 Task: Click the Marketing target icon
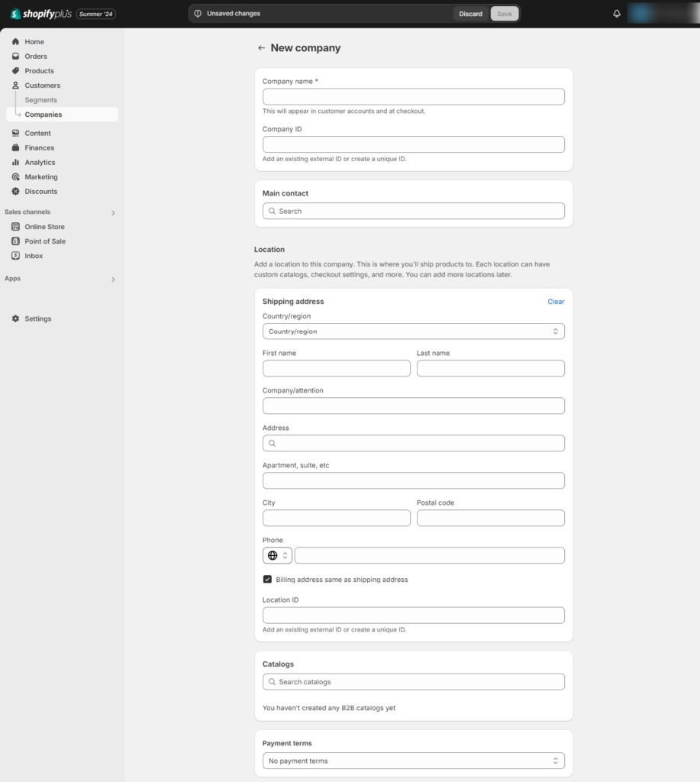pyautogui.click(x=15, y=176)
